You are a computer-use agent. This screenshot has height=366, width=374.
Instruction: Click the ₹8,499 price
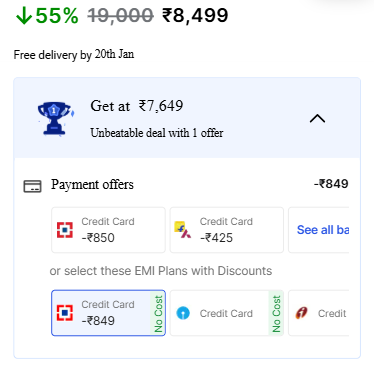[195, 16]
